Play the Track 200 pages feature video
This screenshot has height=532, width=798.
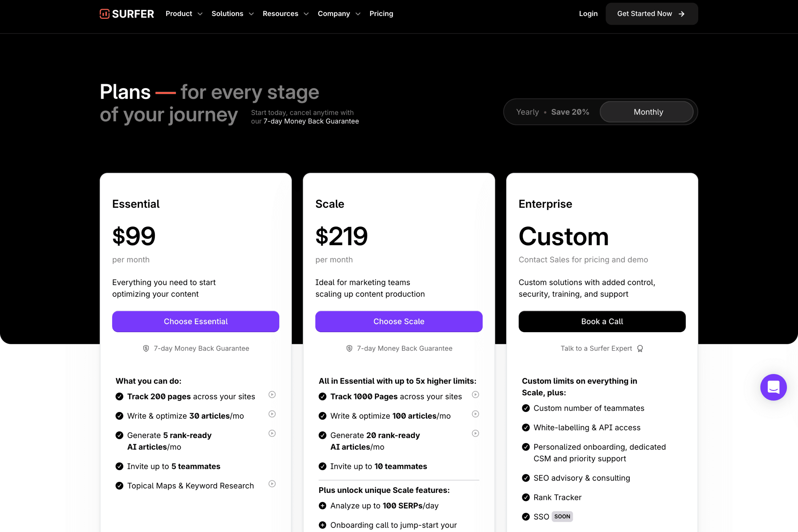(272, 395)
